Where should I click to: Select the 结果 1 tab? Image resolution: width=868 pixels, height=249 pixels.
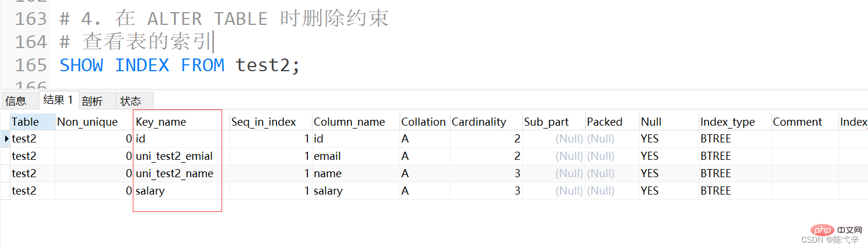tap(58, 100)
